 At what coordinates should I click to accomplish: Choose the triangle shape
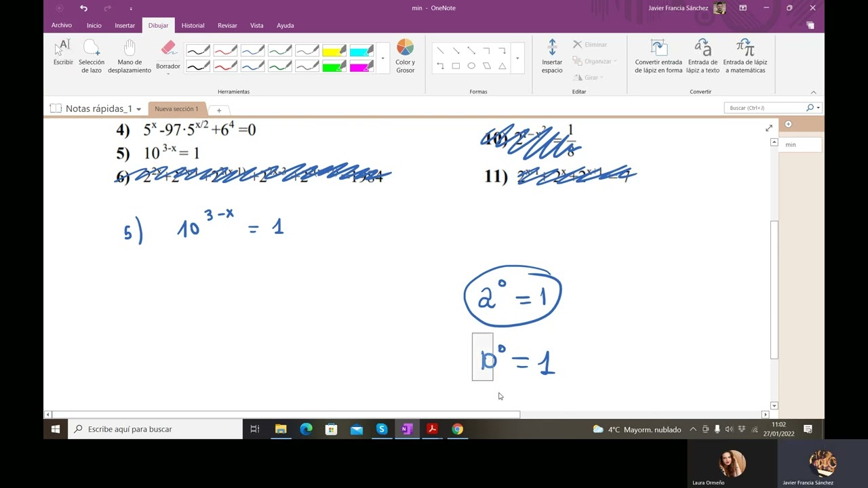coord(502,66)
